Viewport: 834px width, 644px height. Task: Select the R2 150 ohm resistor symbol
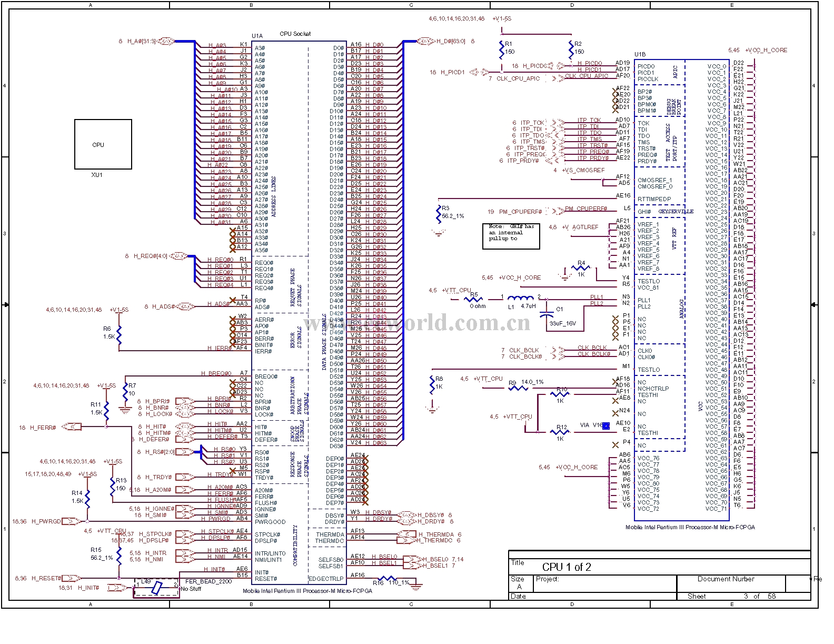pyautogui.click(x=571, y=49)
